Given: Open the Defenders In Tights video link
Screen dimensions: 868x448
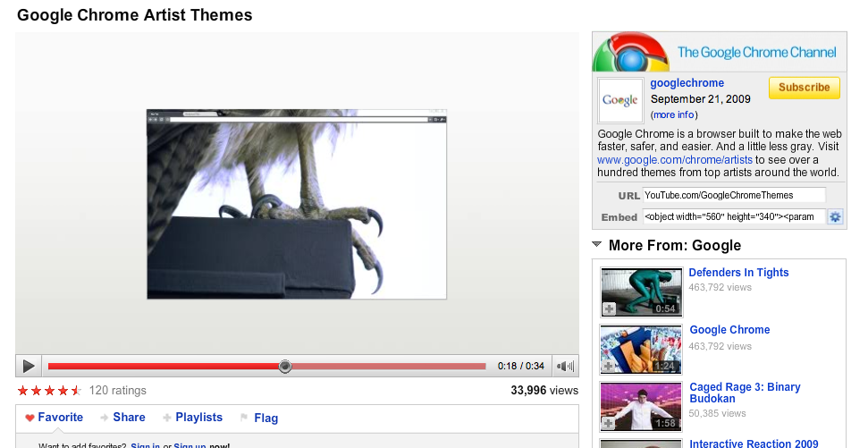Looking at the screenshot, I should (738, 273).
